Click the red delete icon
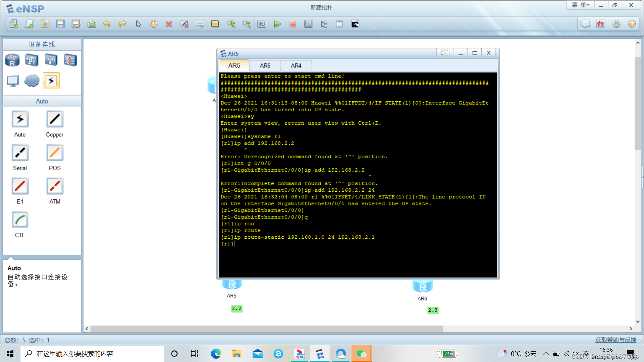 (169, 24)
